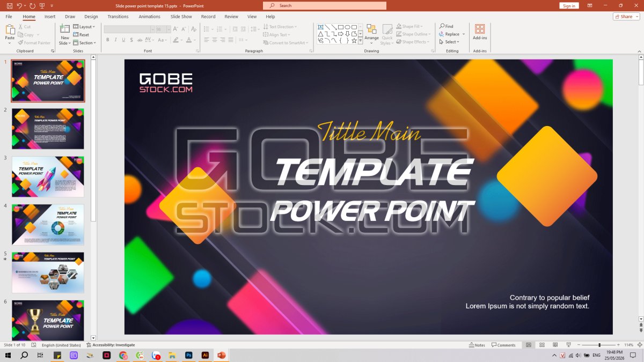
Task: Click the zoom in plus button
Action: click(x=619, y=345)
